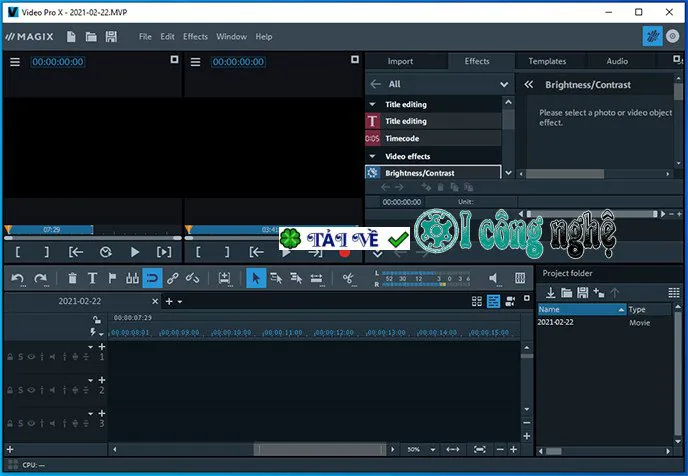This screenshot has width=688, height=476.
Task: Open the mixer with the fader icon
Action: (x=520, y=278)
